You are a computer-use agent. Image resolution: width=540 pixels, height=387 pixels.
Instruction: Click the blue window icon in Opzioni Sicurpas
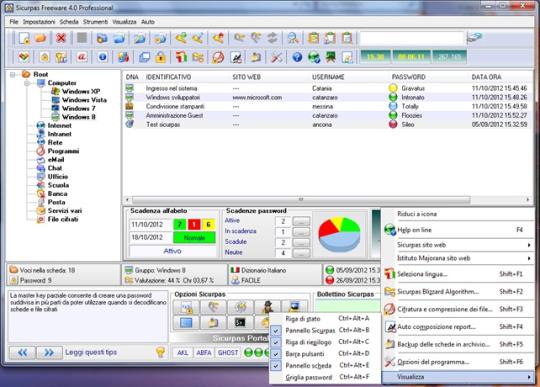(186, 323)
